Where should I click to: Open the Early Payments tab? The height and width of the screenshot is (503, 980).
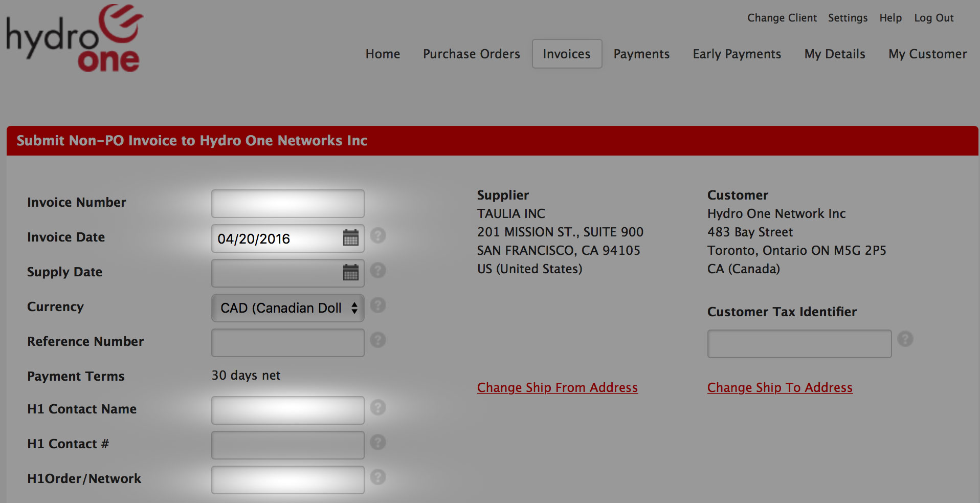(737, 54)
